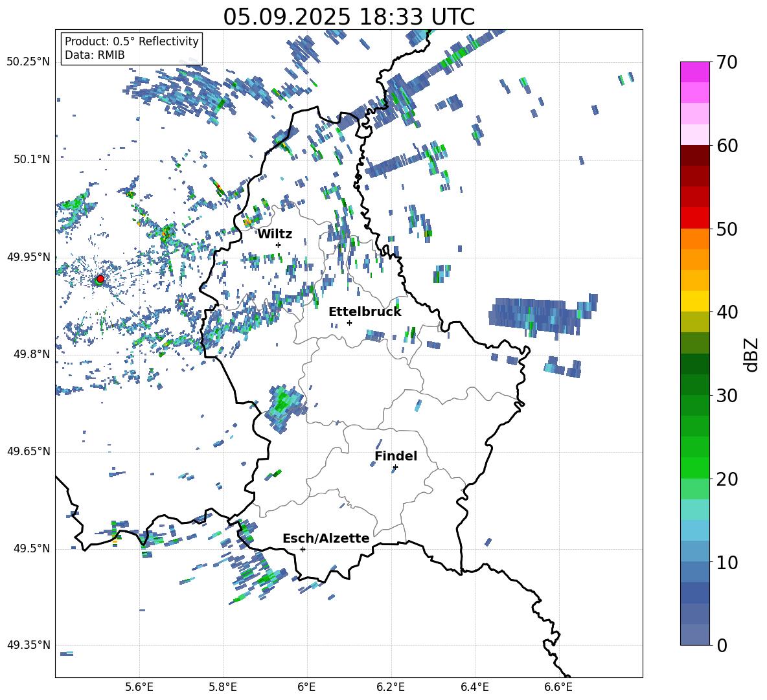767x700 pixels.
Task: Click the 49.35°N latitude label
Action: pyautogui.click(x=29, y=645)
